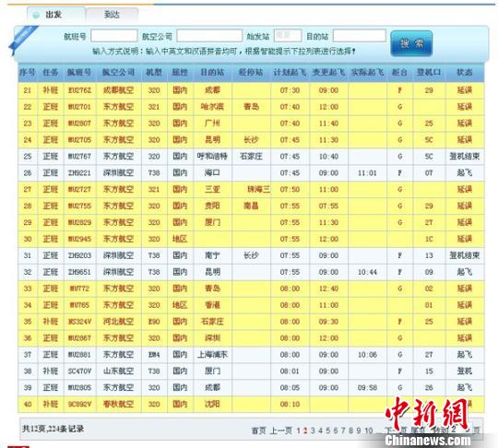The height and width of the screenshot is (448, 498).
Task: Click the 航班号 input field
Action: (114, 36)
